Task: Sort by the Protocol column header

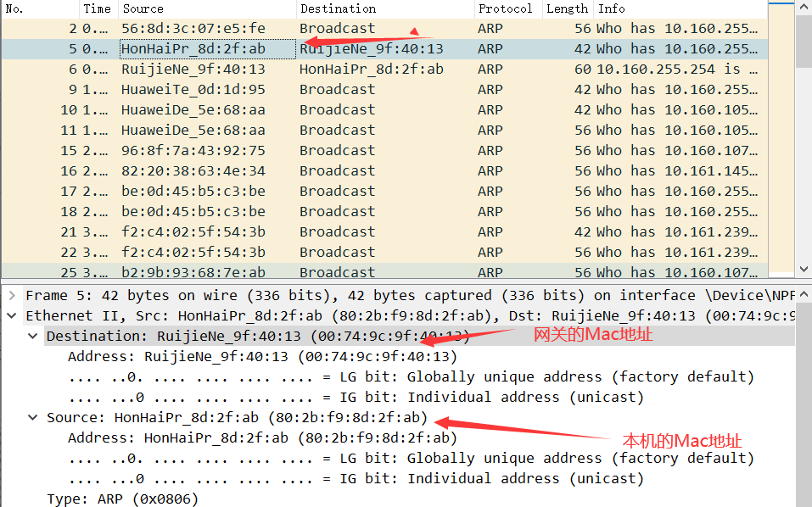Action: pyautogui.click(x=508, y=8)
